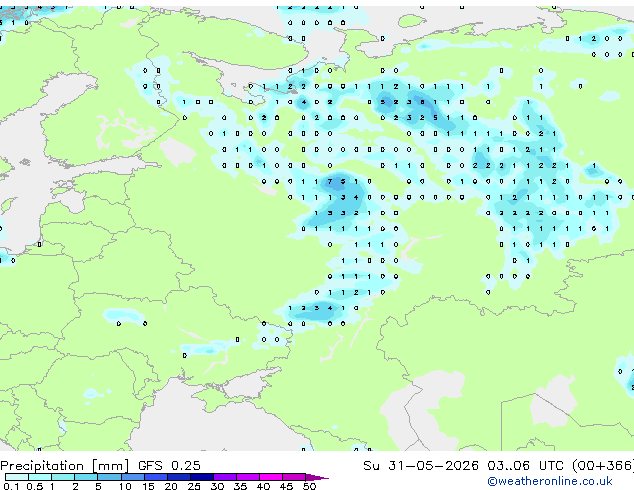
Task: Click the Su 31-05-2026 date label
Action: [x=421, y=465]
